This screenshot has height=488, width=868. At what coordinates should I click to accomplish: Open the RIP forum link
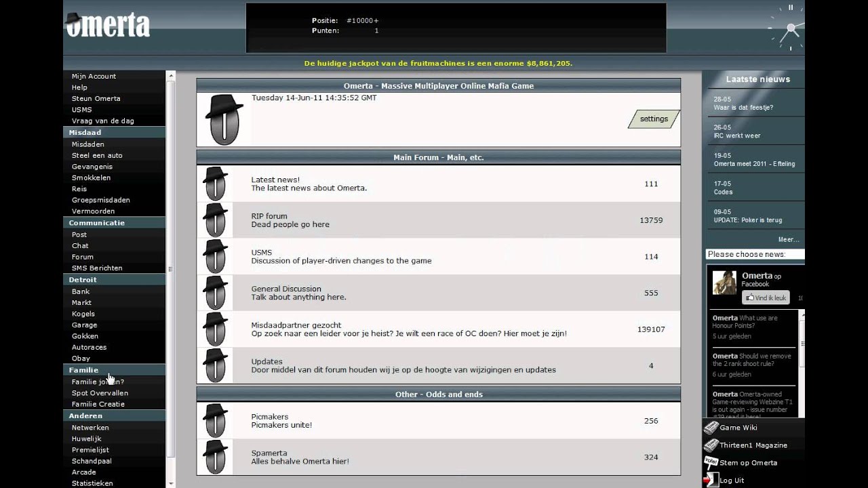(x=269, y=216)
